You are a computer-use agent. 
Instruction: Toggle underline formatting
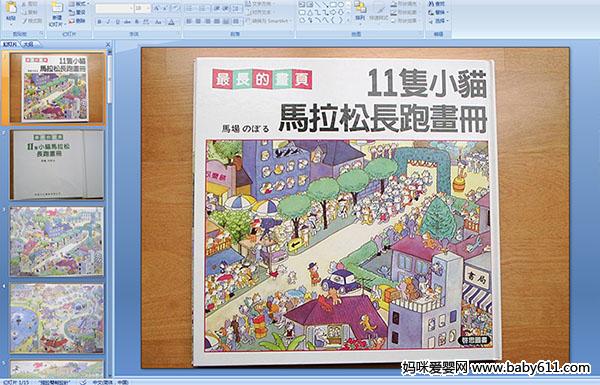pos(117,22)
